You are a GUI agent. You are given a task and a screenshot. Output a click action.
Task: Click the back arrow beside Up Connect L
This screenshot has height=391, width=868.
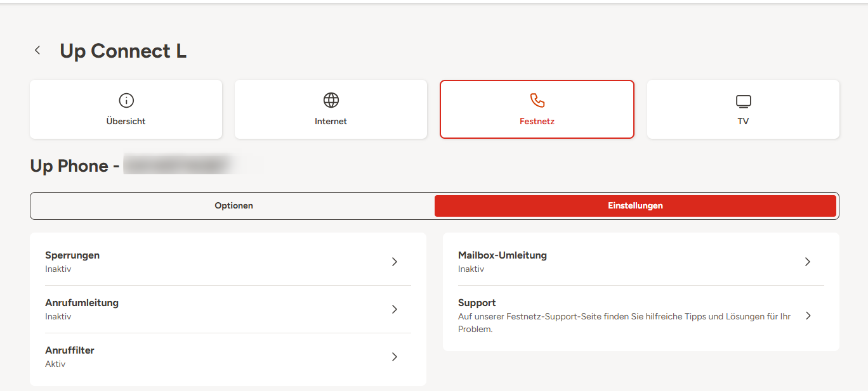[38, 51]
